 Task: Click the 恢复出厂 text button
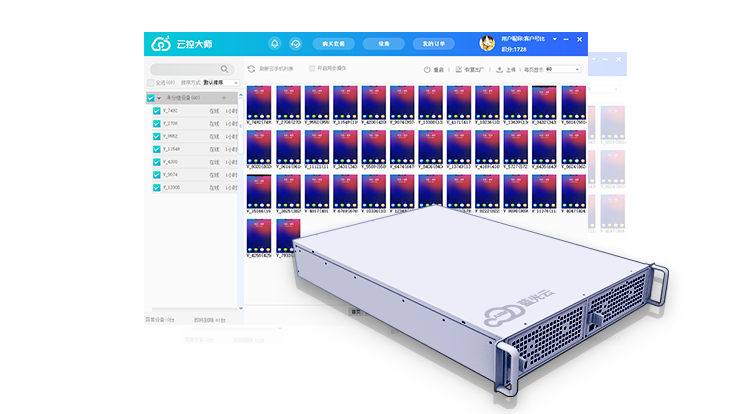click(474, 70)
